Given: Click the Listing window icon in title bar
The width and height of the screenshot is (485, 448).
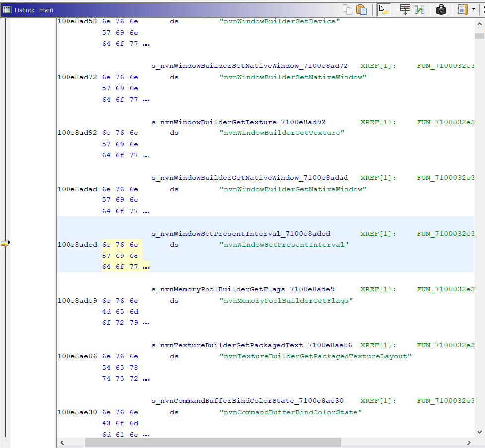Looking at the screenshot, I should click(x=7, y=10).
